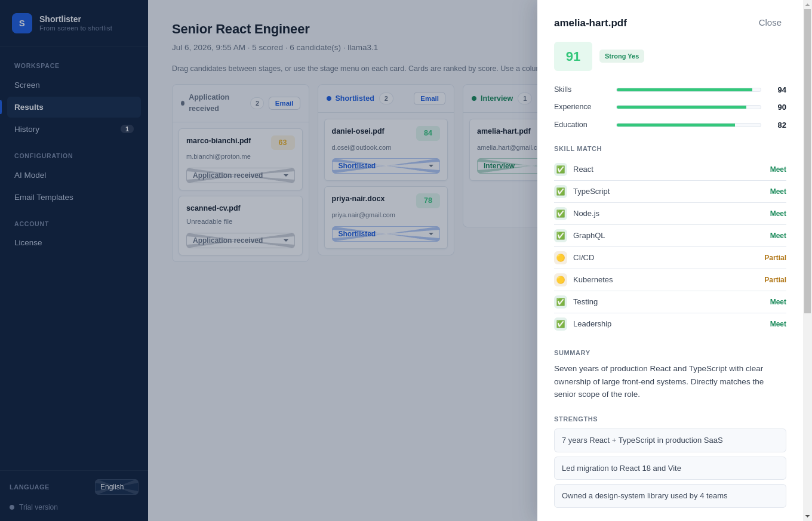812x521 pixels.
Task: Open stage dropdown on daniel-osei.pdf card
Action: pos(386,166)
